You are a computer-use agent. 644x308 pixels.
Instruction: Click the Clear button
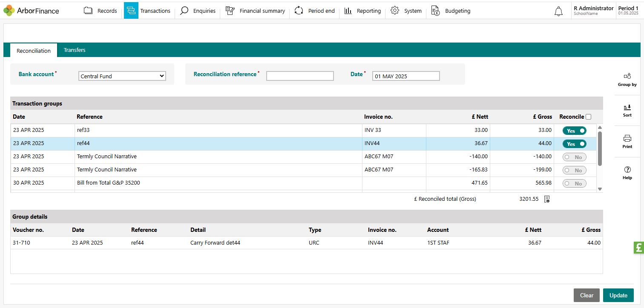586,295
